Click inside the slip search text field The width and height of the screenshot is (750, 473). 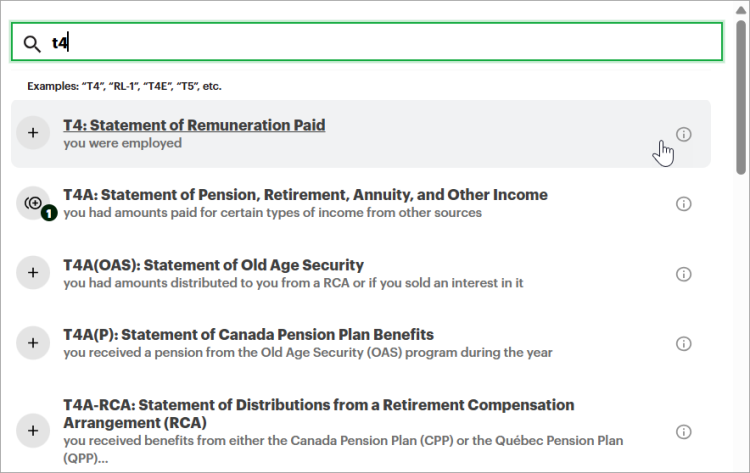[380, 43]
